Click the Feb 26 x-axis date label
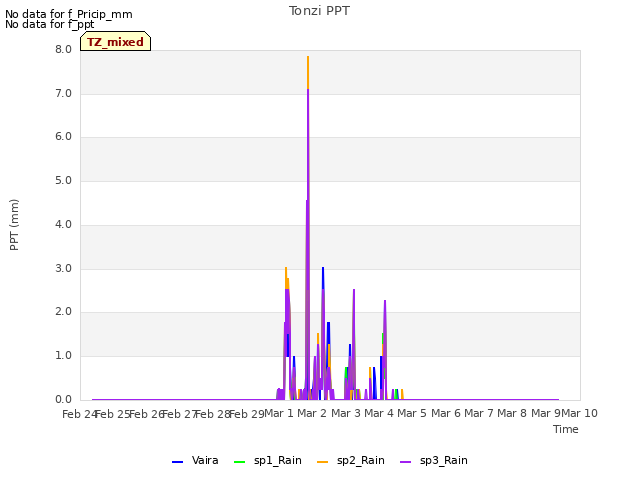Viewport: 640px width, 480px height. coord(146,414)
